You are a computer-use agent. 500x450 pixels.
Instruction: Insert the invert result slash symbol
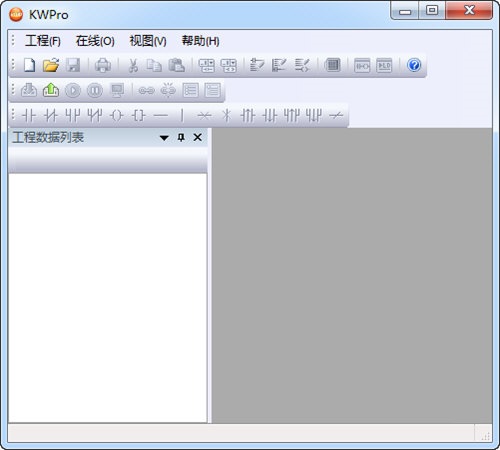(336, 115)
